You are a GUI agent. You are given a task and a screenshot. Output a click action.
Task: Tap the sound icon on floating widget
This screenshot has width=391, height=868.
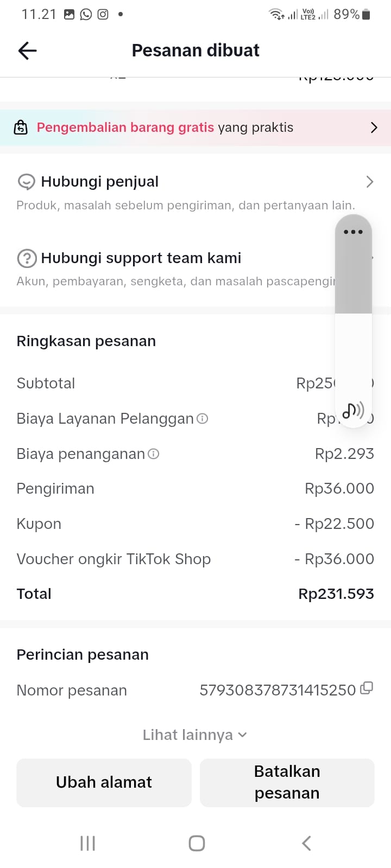point(353,411)
